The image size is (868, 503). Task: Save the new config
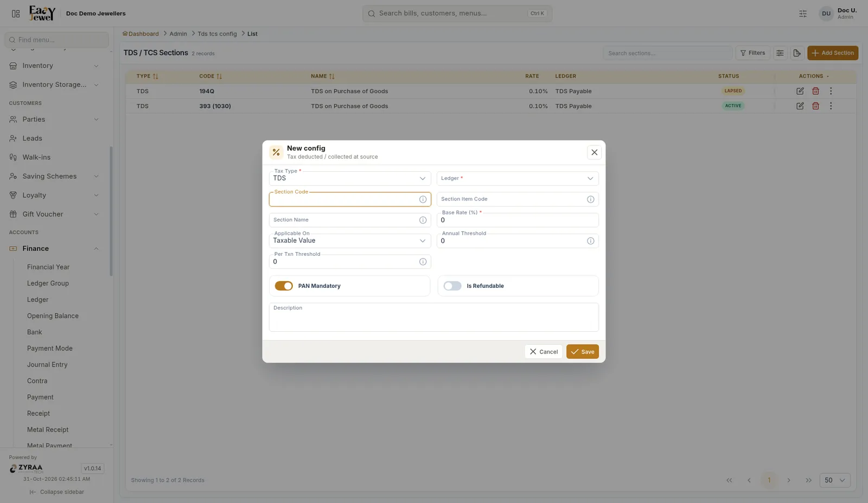coord(582,352)
